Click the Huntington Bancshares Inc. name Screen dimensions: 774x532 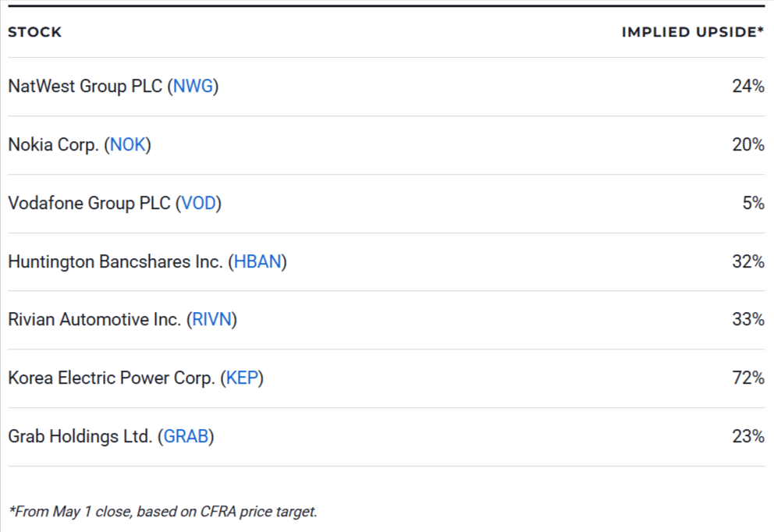click(115, 261)
